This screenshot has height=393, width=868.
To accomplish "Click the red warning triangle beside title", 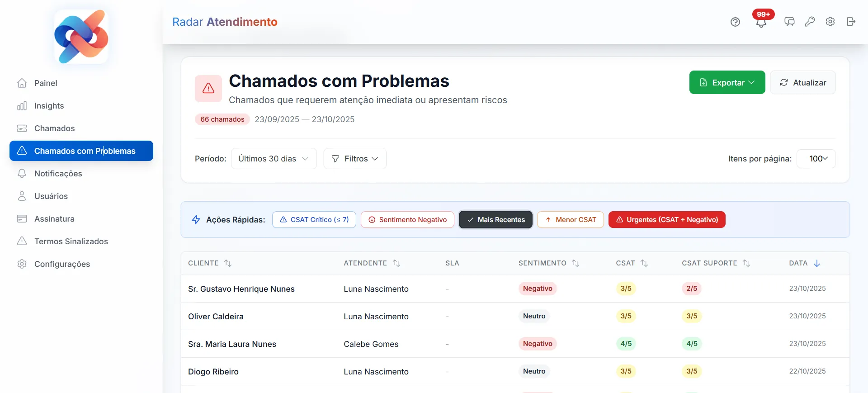I will click(208, 88).
